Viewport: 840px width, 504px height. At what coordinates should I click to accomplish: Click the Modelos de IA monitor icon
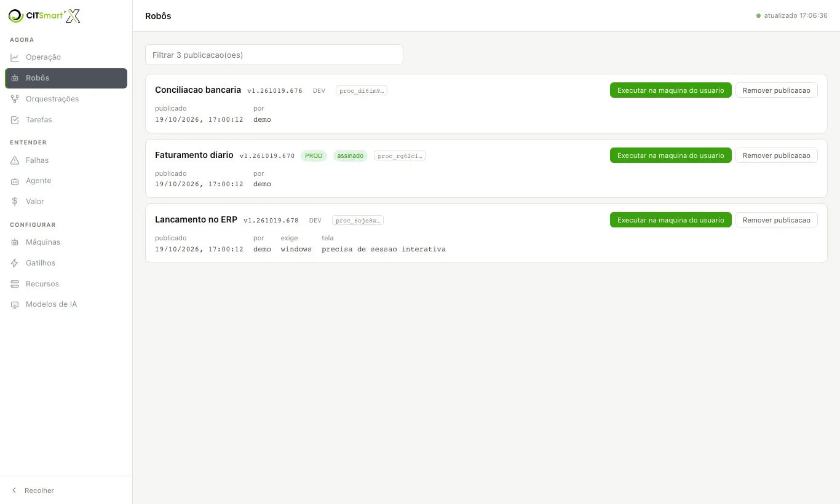tap(15, 304)
